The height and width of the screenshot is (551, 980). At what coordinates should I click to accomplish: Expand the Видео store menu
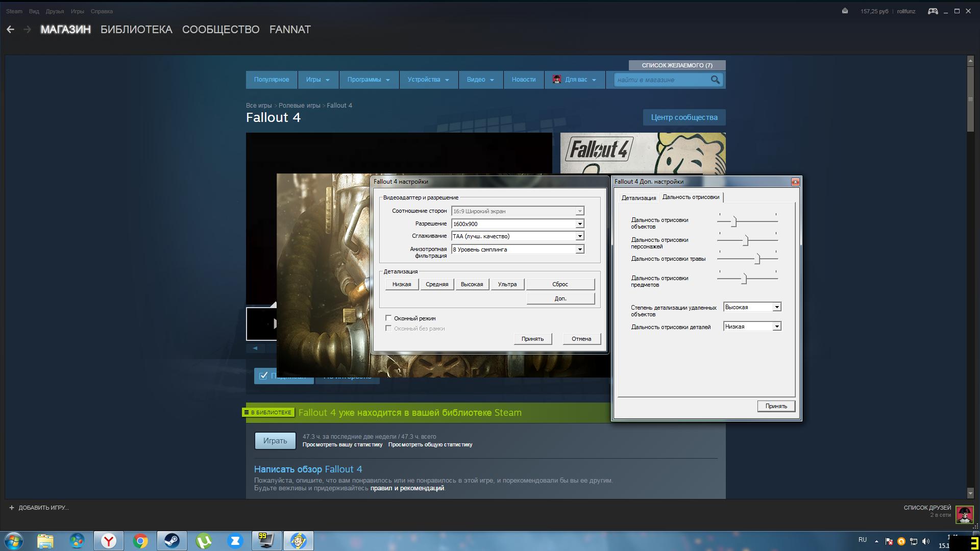(x=480, y=80)
